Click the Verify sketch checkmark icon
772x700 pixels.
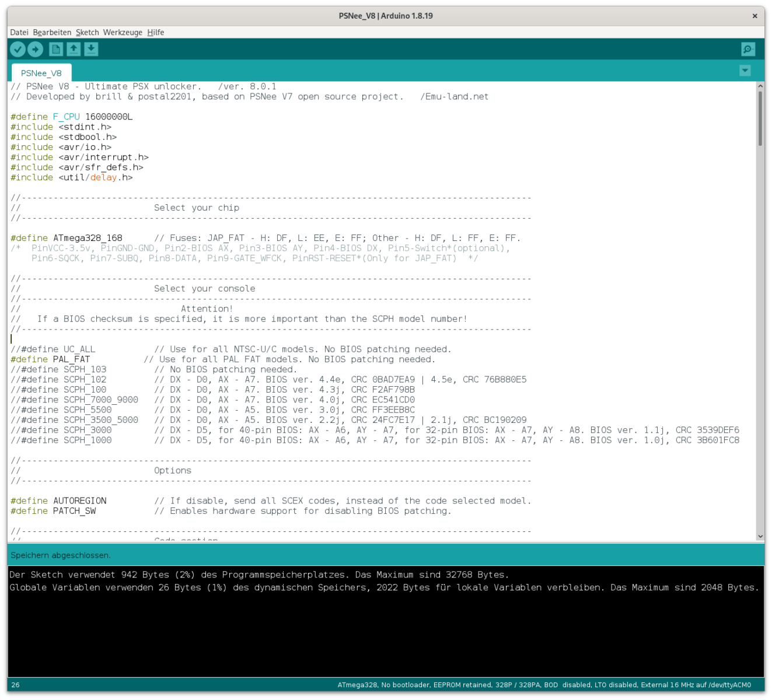18,50
